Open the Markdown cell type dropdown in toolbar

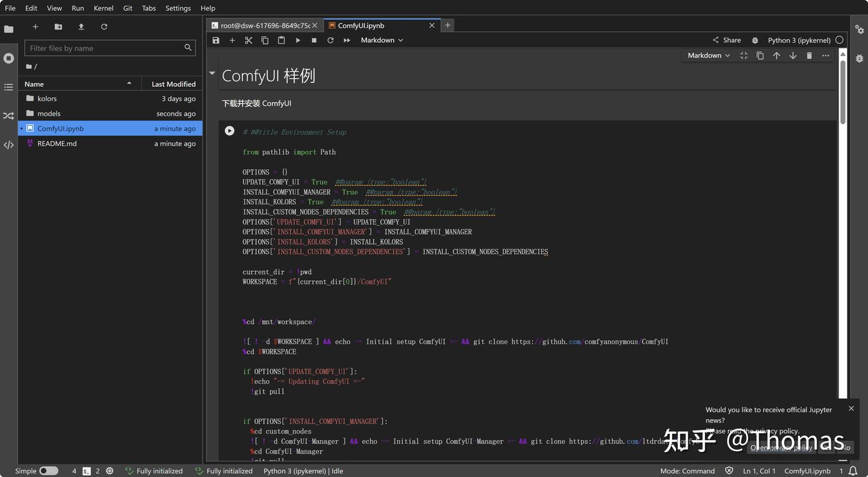[x=382, y=40]
